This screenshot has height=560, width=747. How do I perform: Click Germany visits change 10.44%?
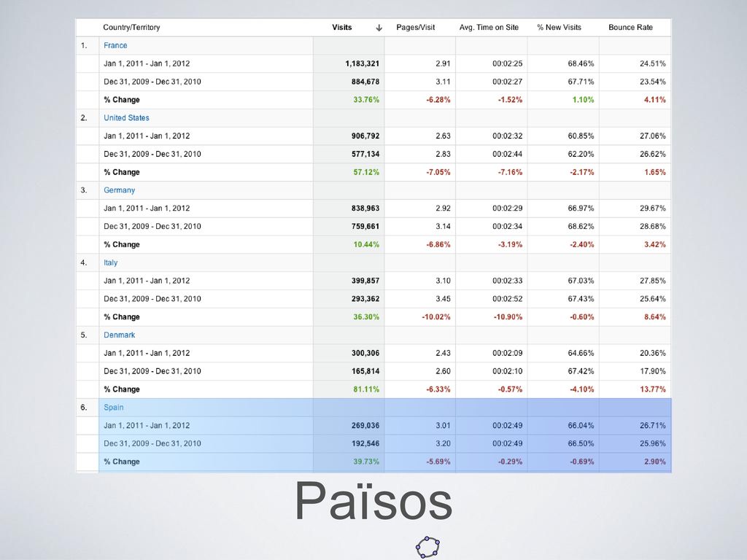[366, 244]
